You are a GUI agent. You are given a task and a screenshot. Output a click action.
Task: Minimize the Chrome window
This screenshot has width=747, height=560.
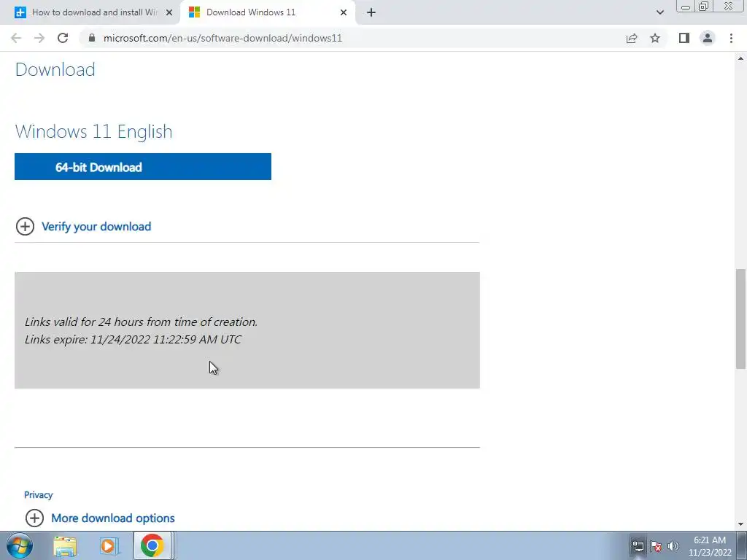(686, 7)
